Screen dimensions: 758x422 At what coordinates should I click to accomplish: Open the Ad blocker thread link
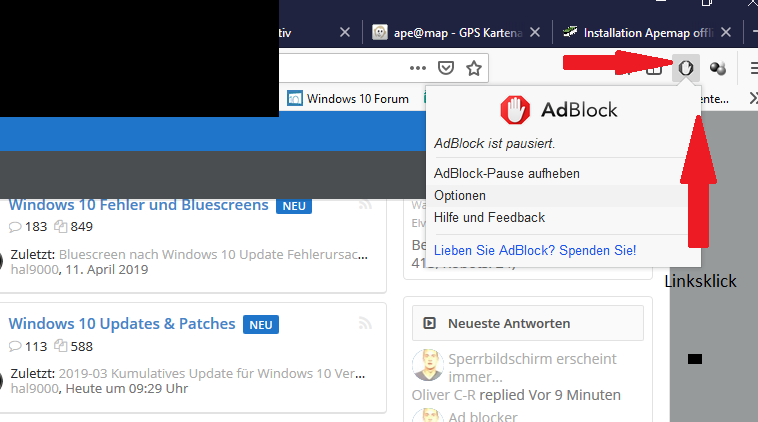(x=482, y=417)
